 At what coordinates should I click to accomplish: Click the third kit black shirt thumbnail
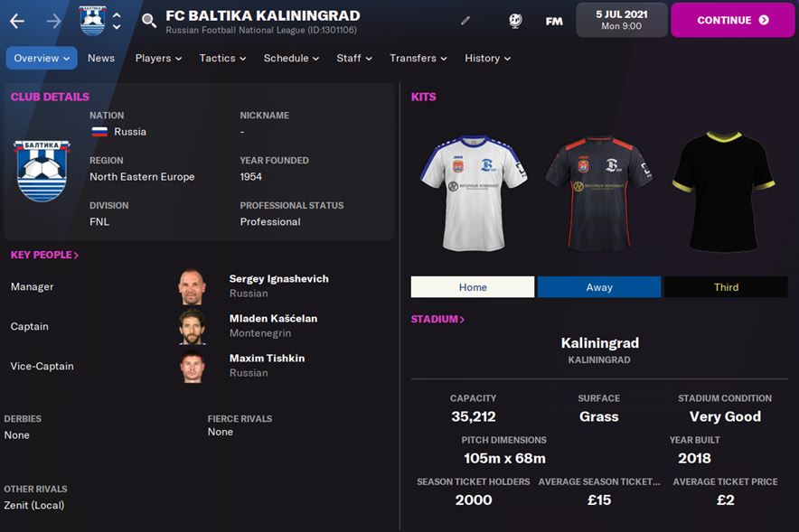point(724,191)
